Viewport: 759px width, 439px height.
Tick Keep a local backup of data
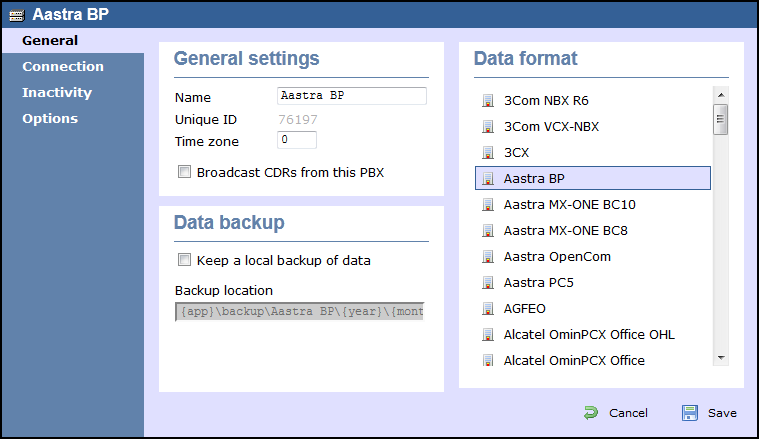(184, 260)
